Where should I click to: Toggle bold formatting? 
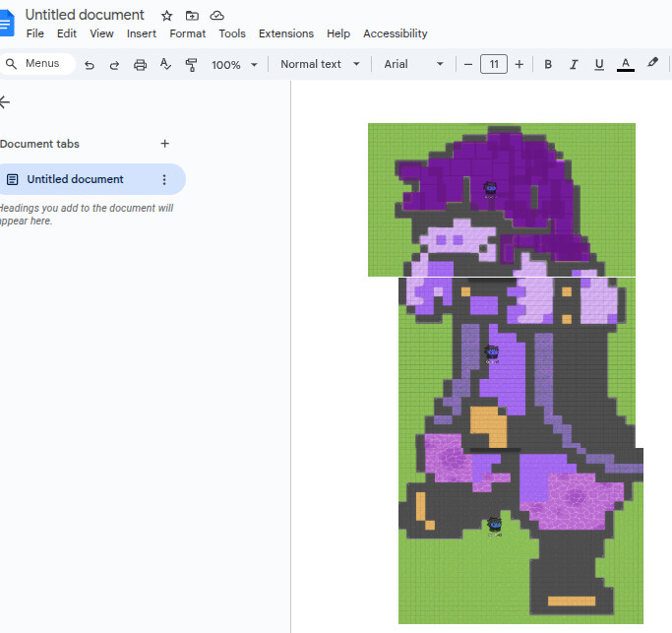click(548, 65)
